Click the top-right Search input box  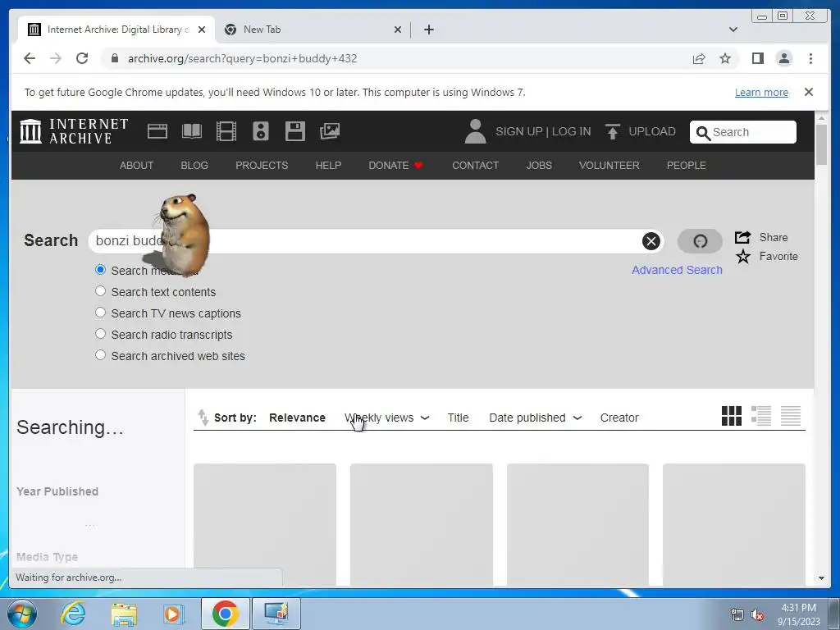pos(743,132)
